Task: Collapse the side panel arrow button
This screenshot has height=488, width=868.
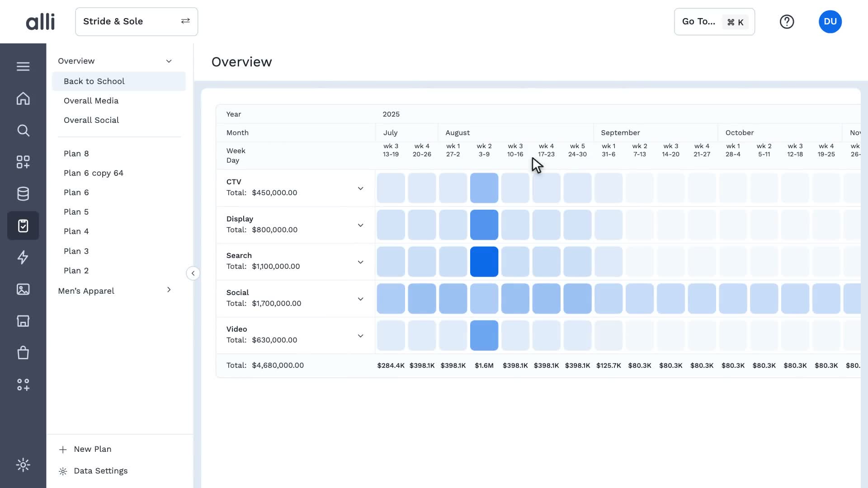Action: click(x=193, y=273)
